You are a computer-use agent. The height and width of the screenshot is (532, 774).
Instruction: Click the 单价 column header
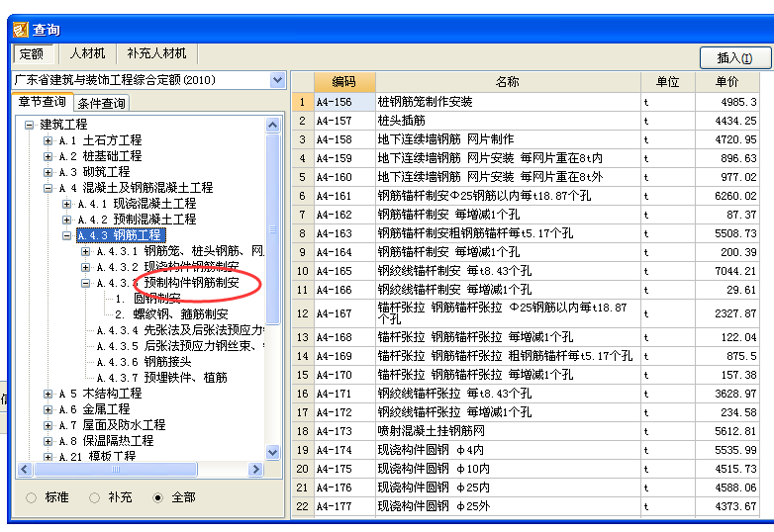coord(727,82)
